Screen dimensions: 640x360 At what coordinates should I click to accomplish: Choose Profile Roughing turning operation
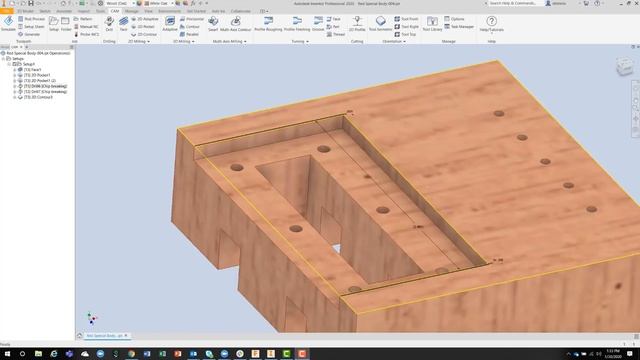[268, 24]
